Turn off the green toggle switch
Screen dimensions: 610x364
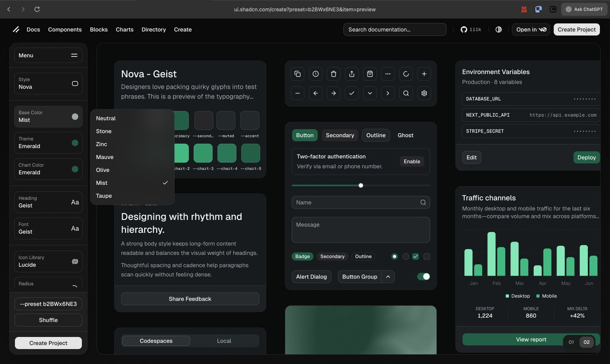(x=423, y=277)
